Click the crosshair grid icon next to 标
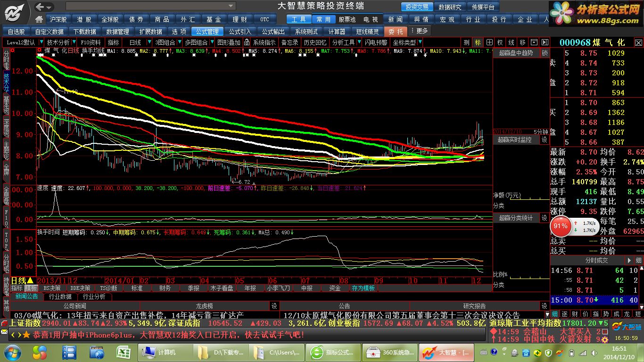644x362 pixels. click(x=490, y=42)
